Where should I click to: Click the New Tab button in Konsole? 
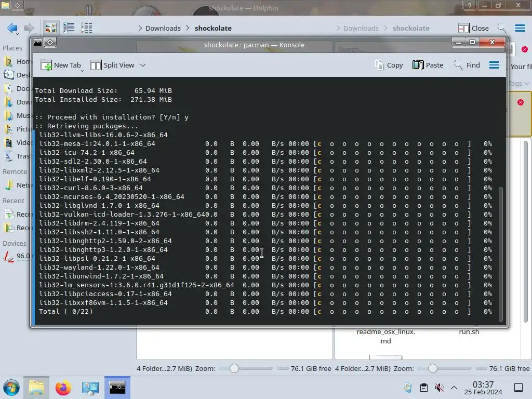pyautogui.click(x=60, y=65)
